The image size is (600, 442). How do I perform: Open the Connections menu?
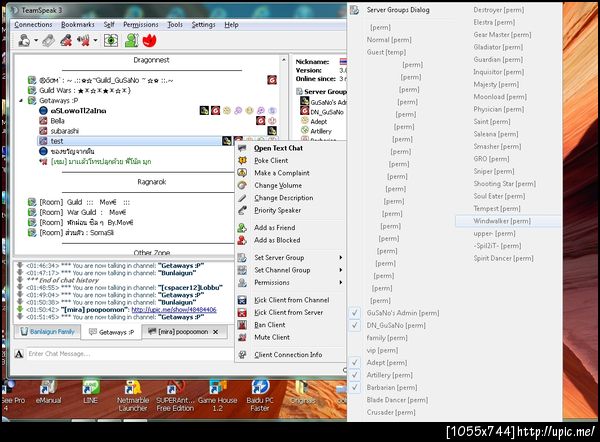[x=33, y=24]
